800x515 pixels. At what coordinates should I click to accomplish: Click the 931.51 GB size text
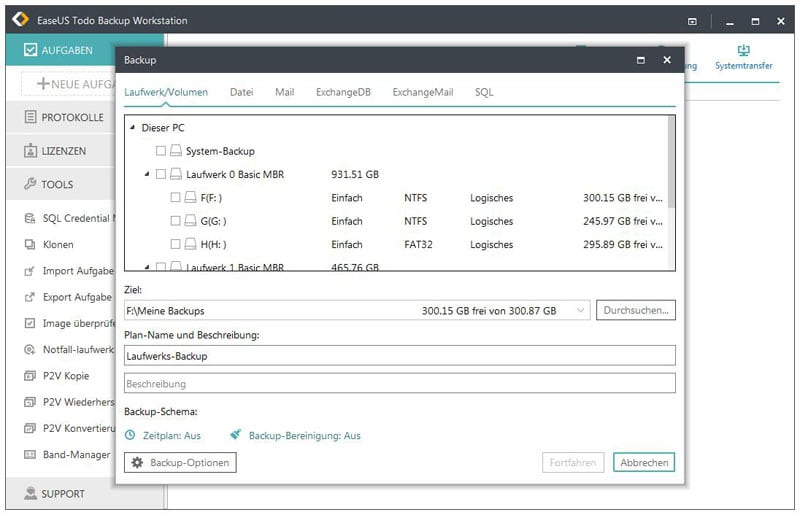(355, 174)
